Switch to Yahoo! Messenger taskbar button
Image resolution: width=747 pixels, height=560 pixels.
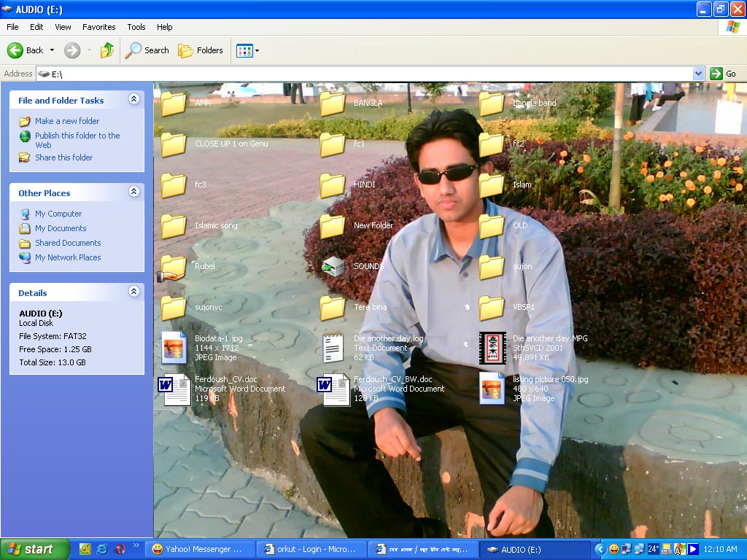click(x=200, y=550)
